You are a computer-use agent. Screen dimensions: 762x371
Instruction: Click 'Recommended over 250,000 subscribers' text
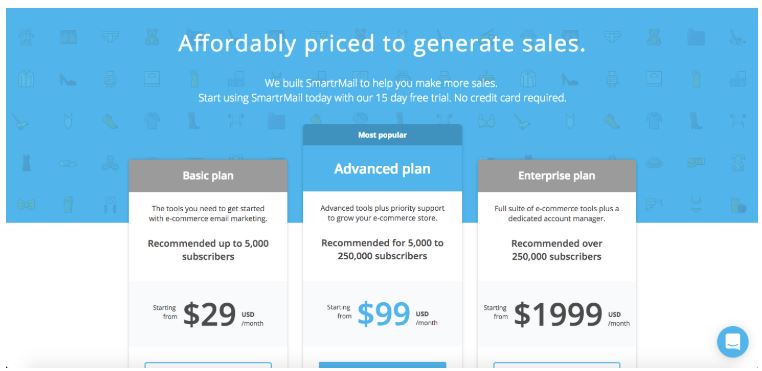pos(556,250)
